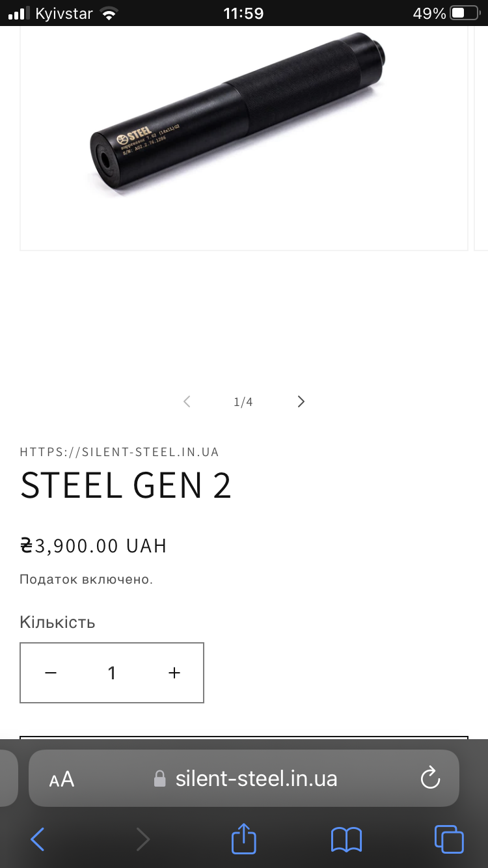
Task: Open Safari bookmarks book icon
Action: click(x=346, y=839)
